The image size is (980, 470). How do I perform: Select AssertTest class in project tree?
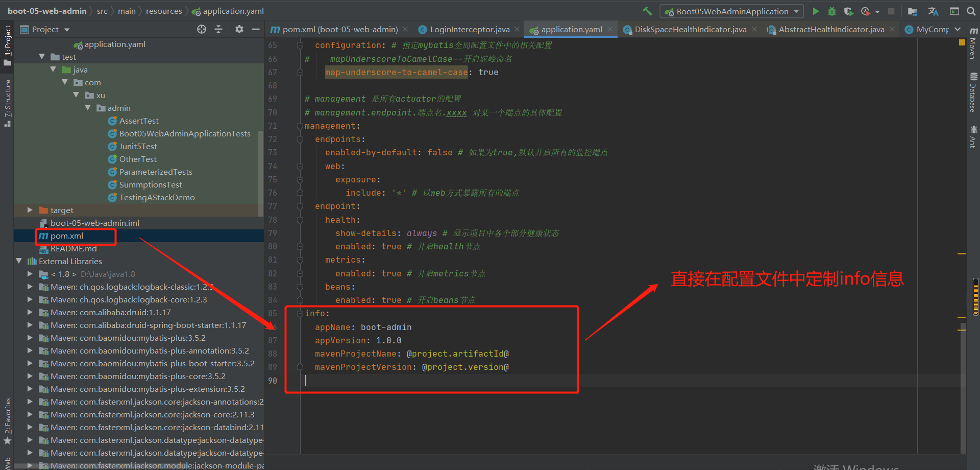[x=139, y=121]
